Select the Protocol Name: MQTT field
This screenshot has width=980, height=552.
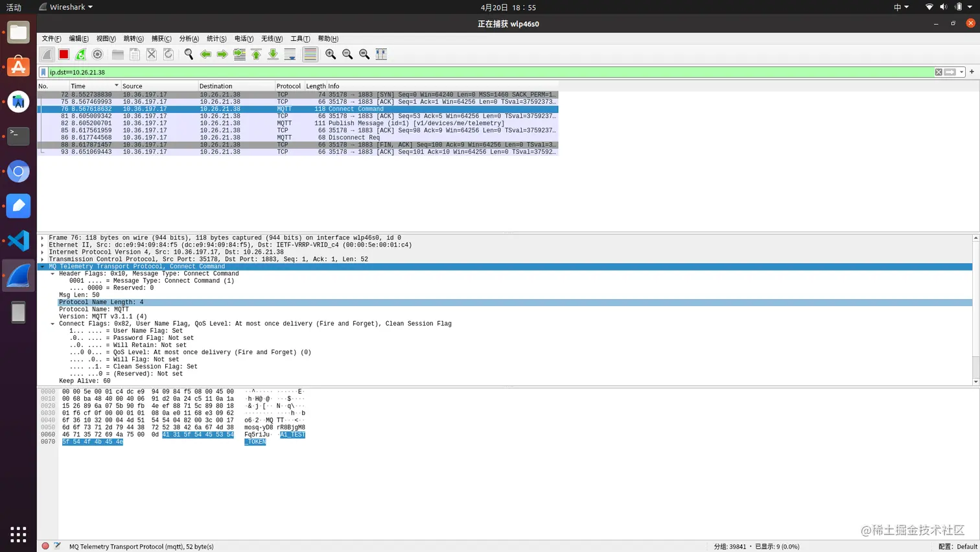[x=94, y=309]
